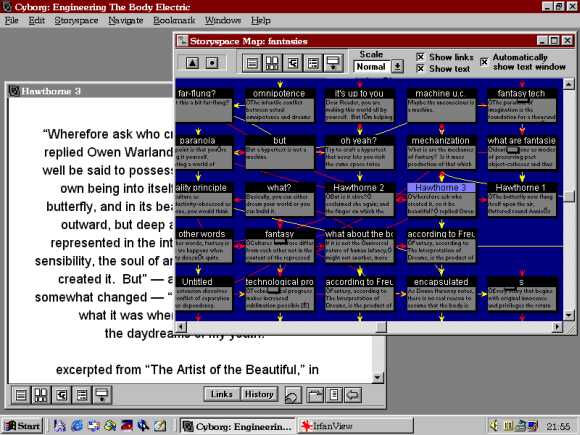Open the Edit menu
The height and width of the screenshot is (435, 580).
point(37,20)
